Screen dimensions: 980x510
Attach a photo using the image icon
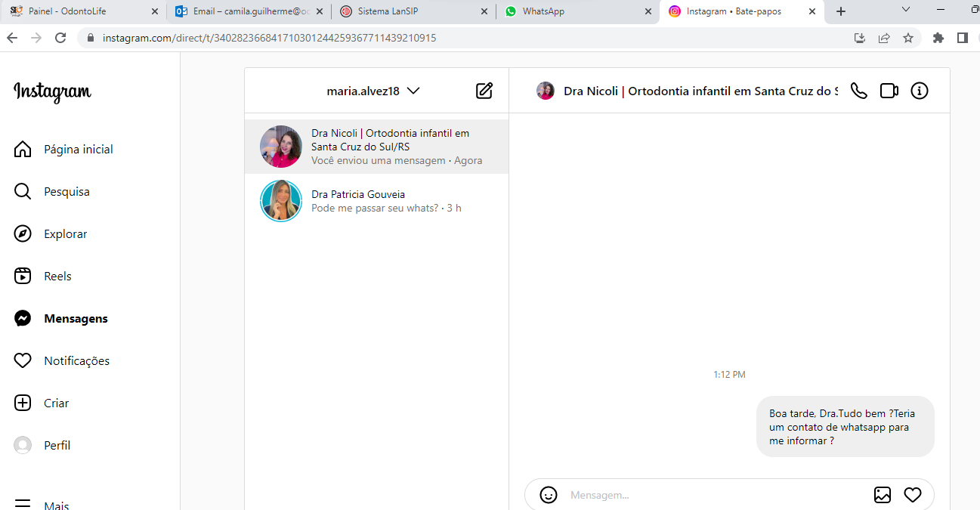click(x=882, y=495)
